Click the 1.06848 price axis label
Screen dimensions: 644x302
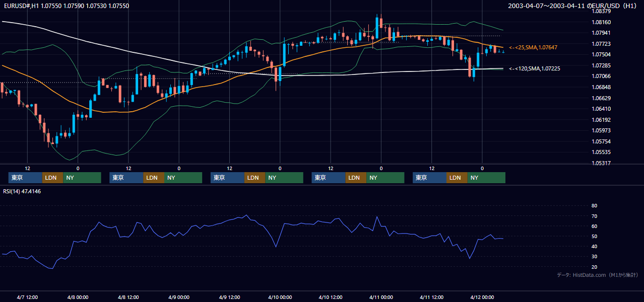point(601,87)
